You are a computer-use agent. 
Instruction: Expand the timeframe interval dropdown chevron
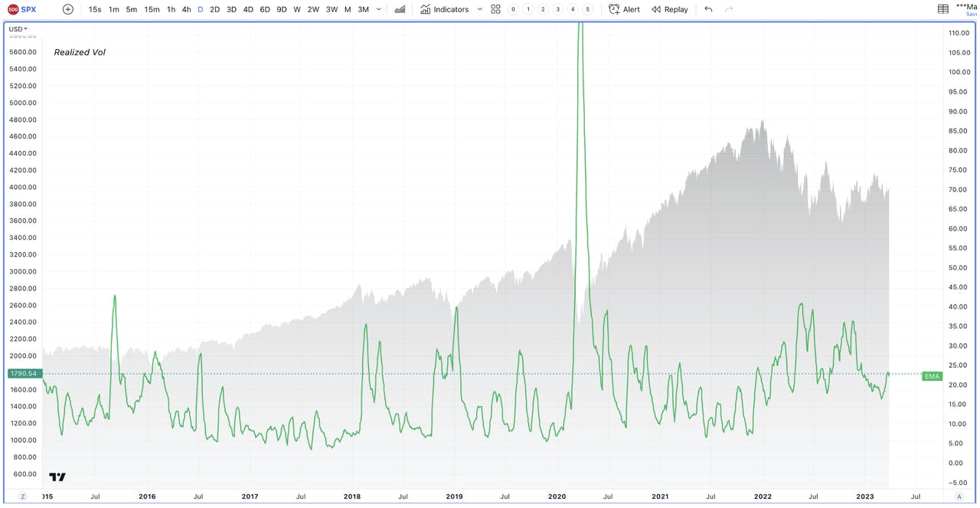378,9
